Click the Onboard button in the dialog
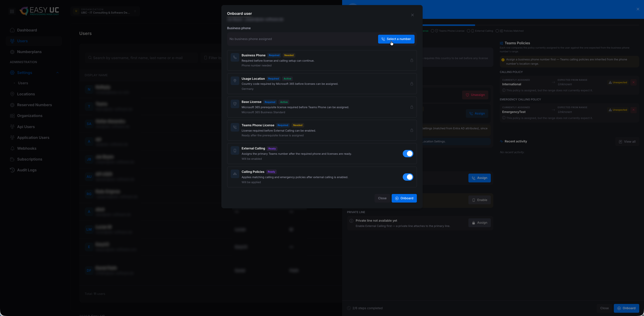The width and height of the screenshot is (644, 316). 404,198
